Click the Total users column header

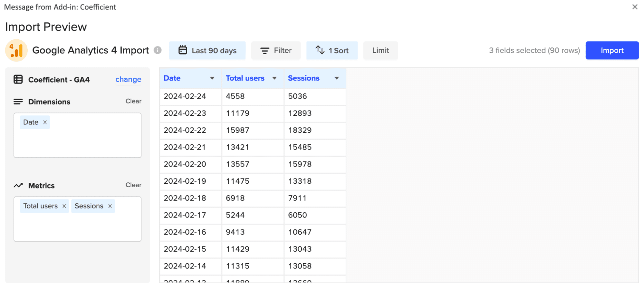pyautogui.click(x=253, y=78)
